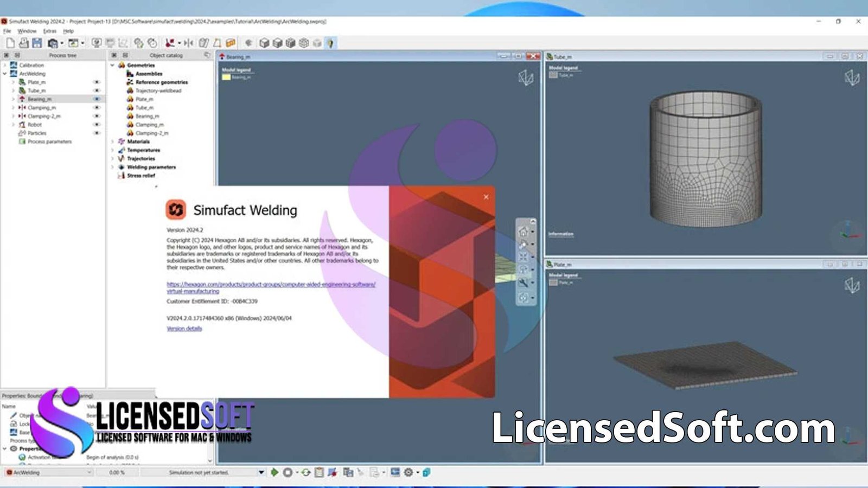Click the Information label in Tube_m view

click(x=561, y=234)
